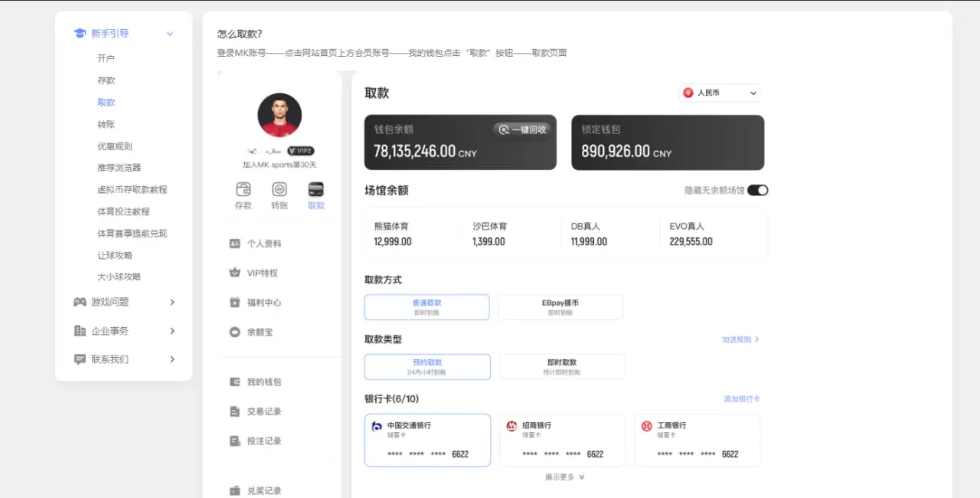
Task: Click the 余额宝 icon
Action: click(235, 333)
